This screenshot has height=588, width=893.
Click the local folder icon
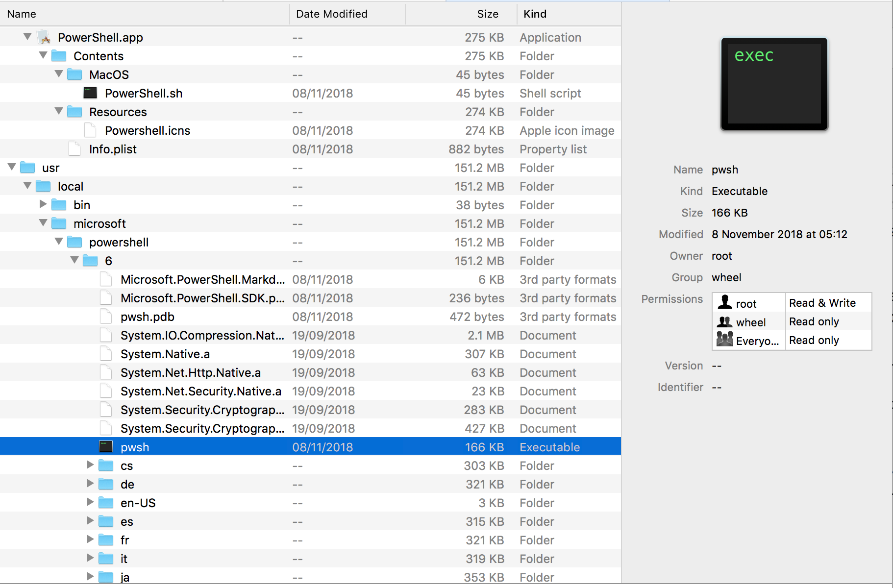43,186
